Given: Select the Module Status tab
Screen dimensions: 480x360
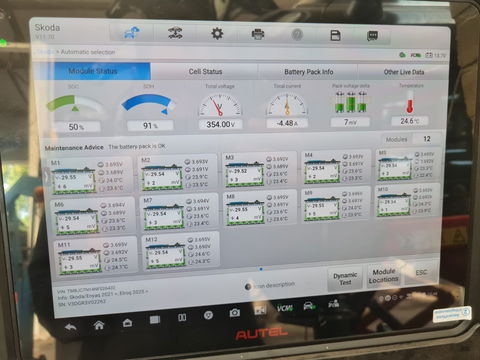Looking at the screenshot, I should pyautogui.click(x=93, y=71).
